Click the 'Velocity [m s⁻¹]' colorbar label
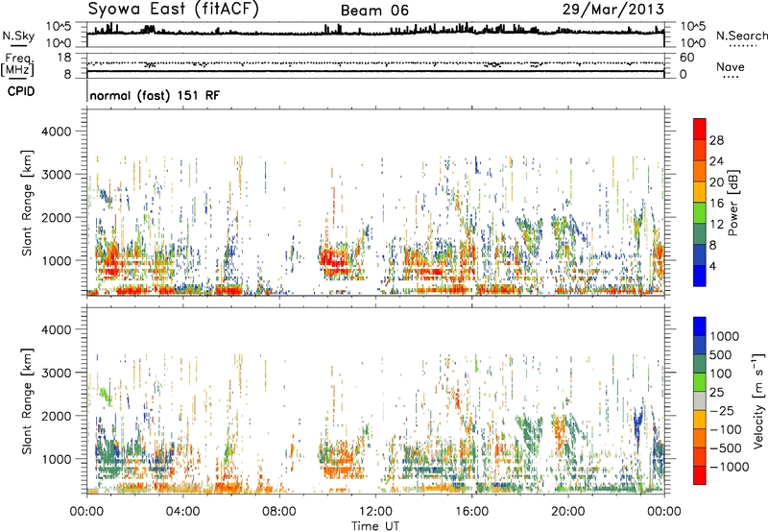Viewport: 768px width, 532px height. point(758,400)
